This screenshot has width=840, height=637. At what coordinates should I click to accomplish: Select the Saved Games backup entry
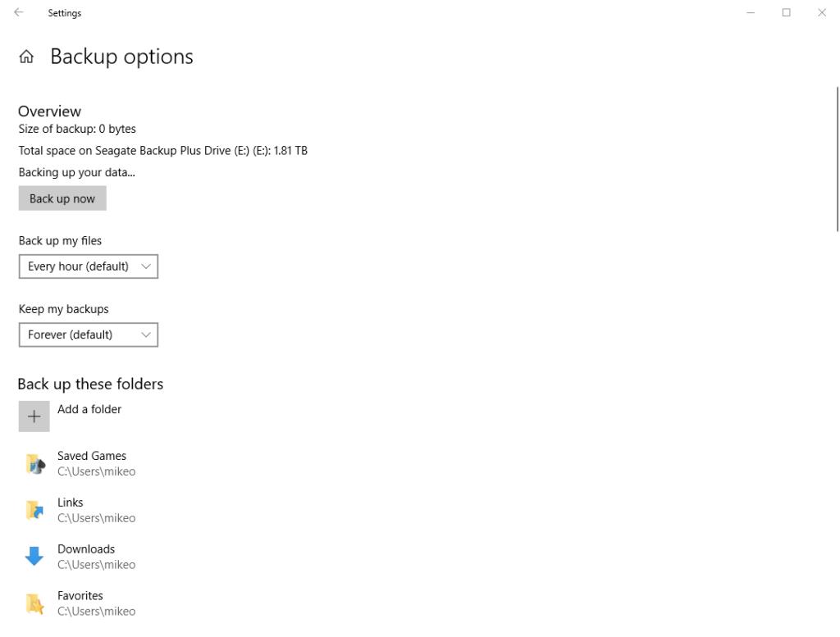pos(92,462)
